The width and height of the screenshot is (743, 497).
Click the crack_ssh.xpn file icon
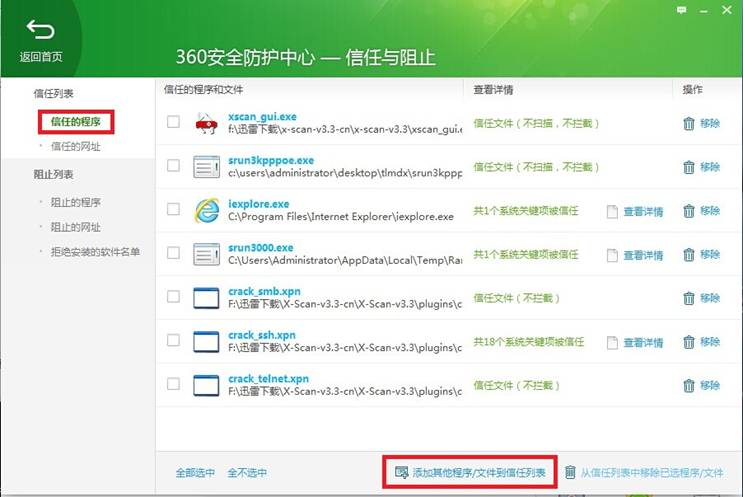[207, 342]
